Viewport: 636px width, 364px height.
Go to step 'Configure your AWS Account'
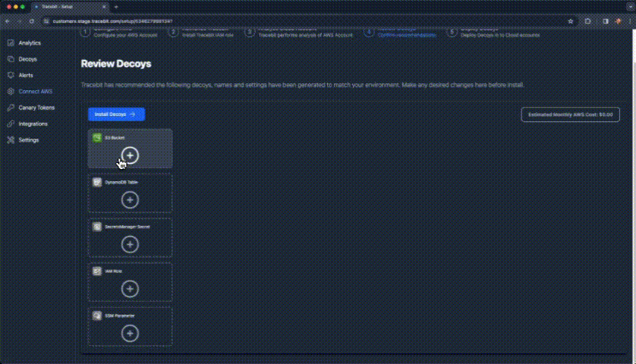click(125, 36)
